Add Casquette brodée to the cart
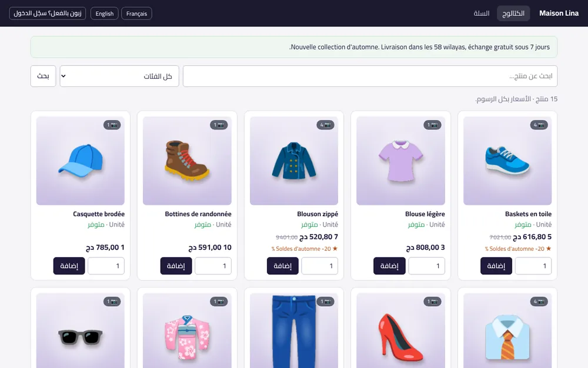588x368 pixels. pos(69,266)
